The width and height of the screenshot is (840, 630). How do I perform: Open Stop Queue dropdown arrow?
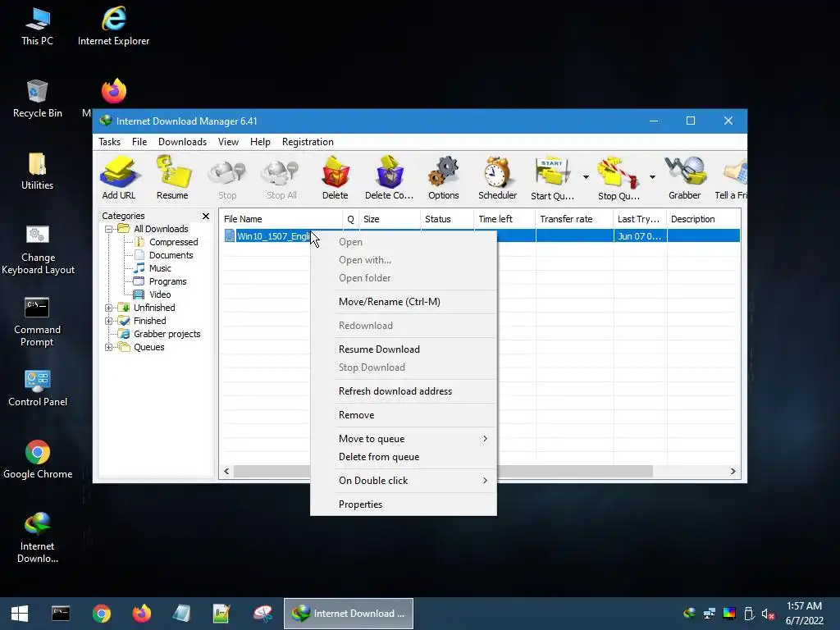(652, 177)
